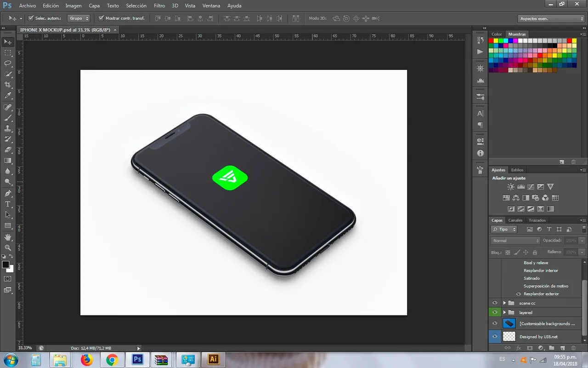Create a new layer group
Image resolution: width=588 pixels, height=368 pixels.
pyautogui.click(x=551, y=348)
